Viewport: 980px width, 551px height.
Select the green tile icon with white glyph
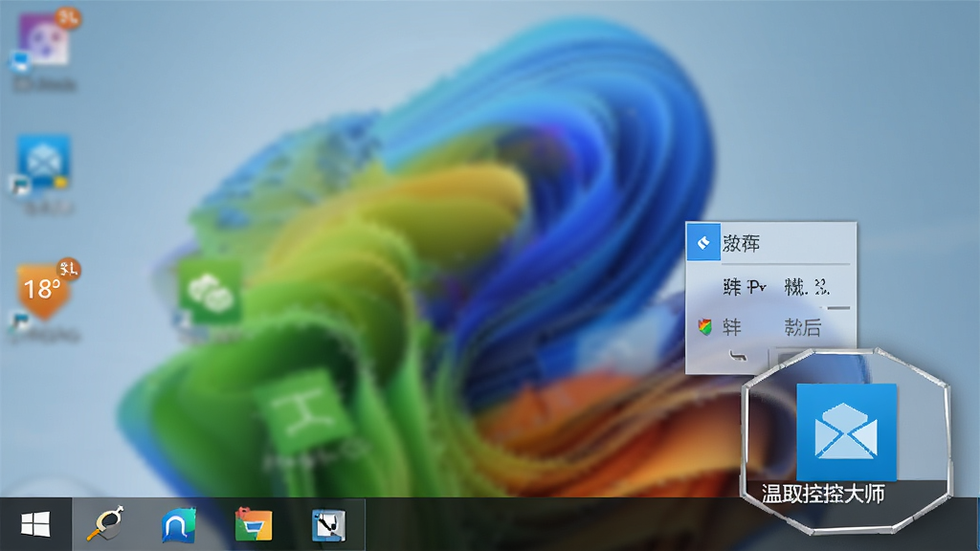pyautogui.click(x=306, y=410)
